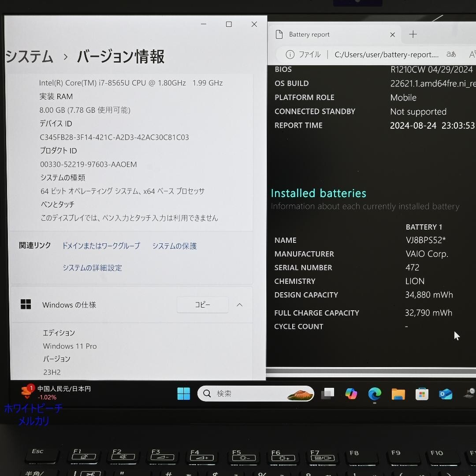Select the Not supported standby value
The image size is (476, 476).
coord(418,112)
